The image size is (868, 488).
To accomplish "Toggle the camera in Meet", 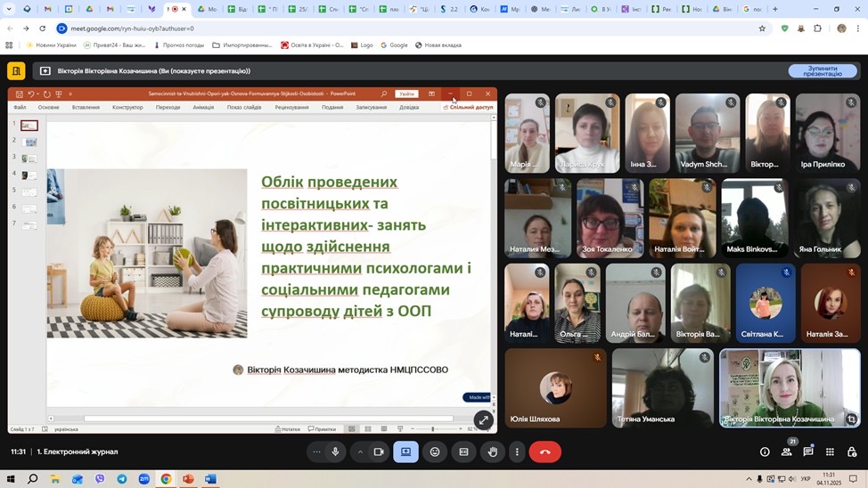I will pyautogui.click(x=379, y=451).
